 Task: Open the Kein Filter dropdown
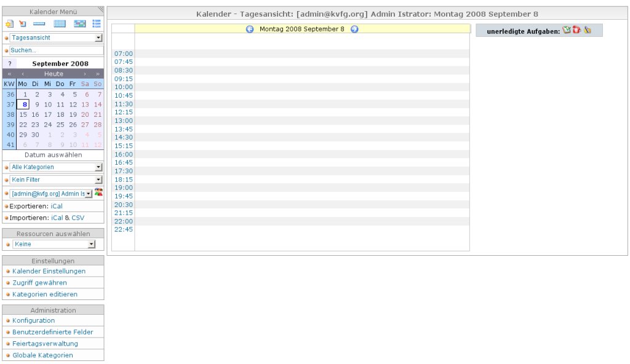(x=56, y=180)
